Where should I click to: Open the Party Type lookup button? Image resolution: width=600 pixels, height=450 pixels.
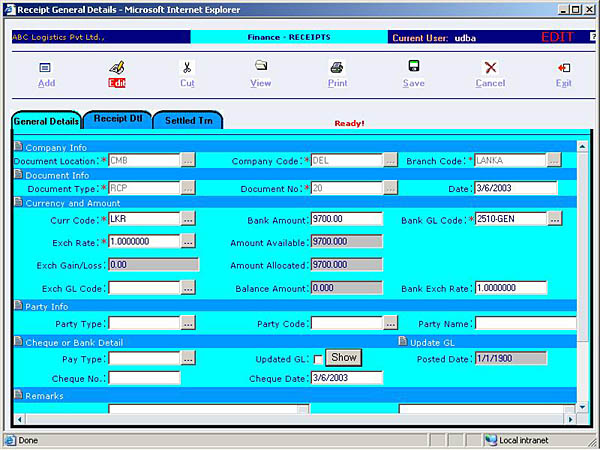point(188,323)
